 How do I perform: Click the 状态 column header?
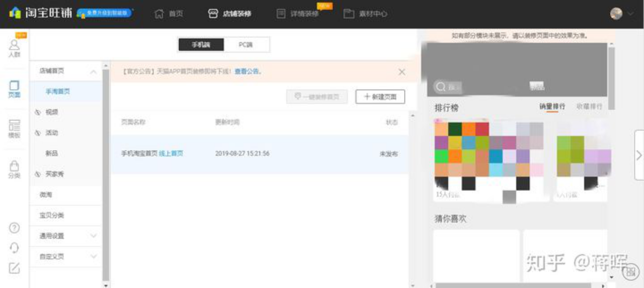(392, 122)
